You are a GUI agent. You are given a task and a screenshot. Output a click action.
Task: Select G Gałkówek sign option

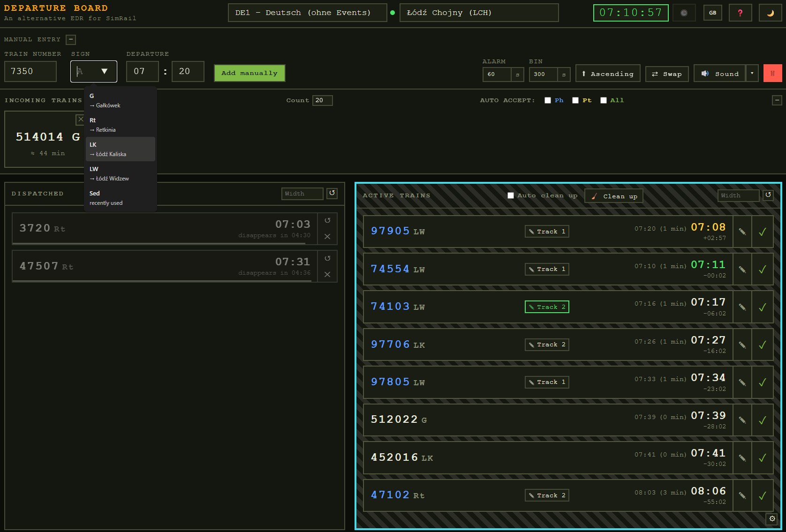pyautogui.click(x=120, y=100)
